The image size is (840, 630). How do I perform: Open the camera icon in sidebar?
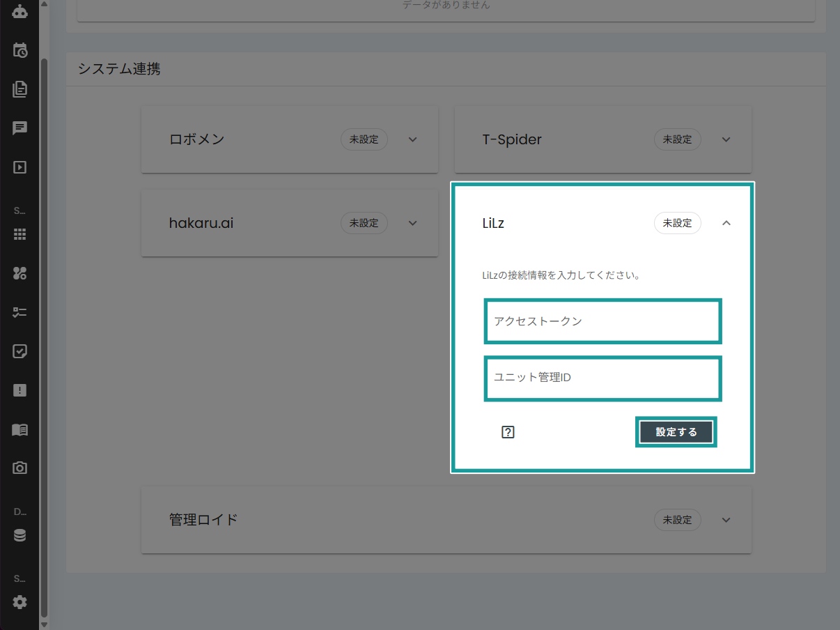coord(19,468)
